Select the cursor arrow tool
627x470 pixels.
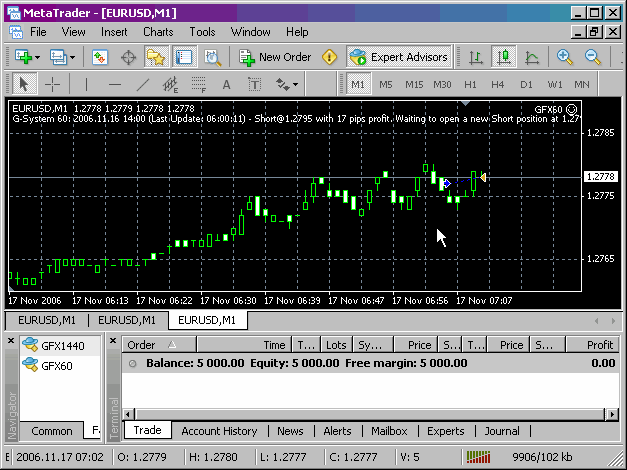(24, 84)
